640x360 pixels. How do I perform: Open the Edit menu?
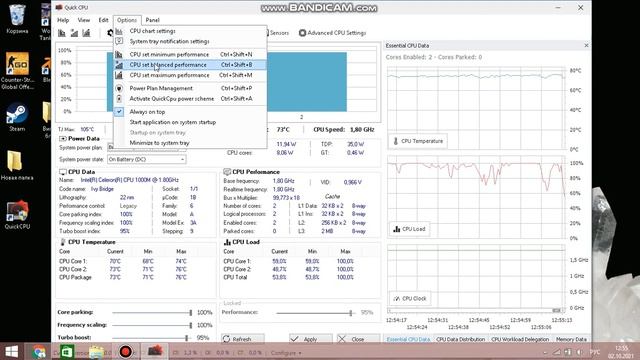103,20
